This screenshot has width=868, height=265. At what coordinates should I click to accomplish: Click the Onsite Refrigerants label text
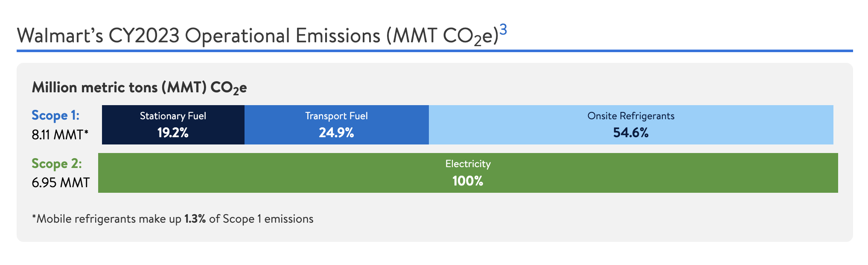631,116
